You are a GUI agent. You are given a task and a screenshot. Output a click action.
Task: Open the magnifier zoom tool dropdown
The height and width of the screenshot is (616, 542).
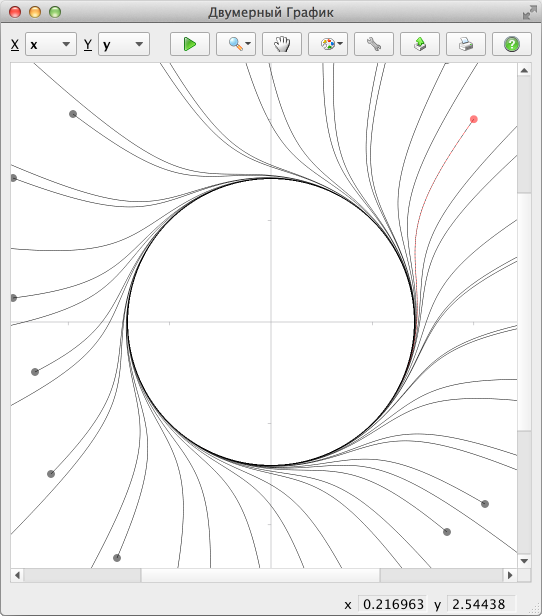point(236,44)
